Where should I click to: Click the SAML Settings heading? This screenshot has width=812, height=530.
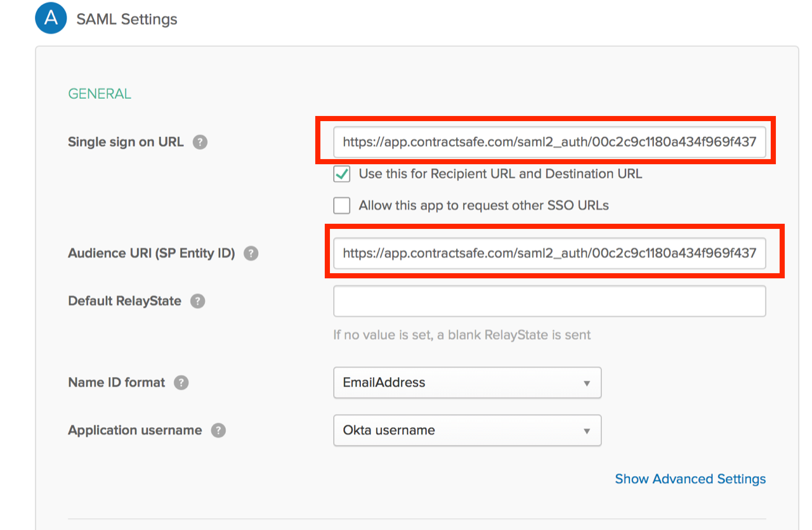(x=127, y=19)
